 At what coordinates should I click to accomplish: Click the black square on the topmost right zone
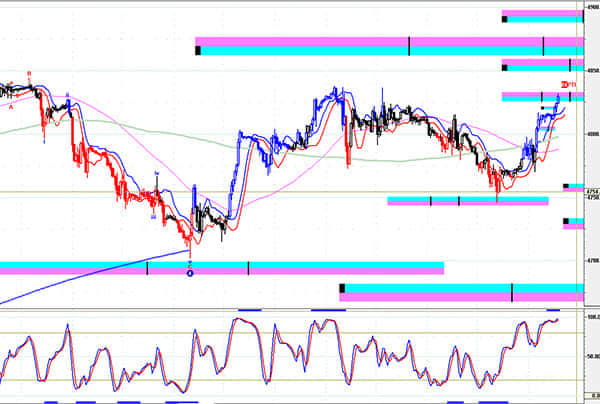505,18
